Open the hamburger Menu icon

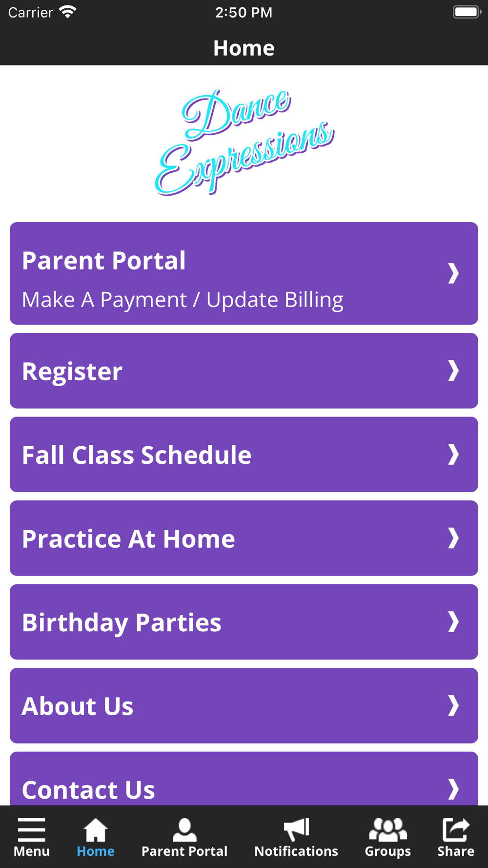32,829
